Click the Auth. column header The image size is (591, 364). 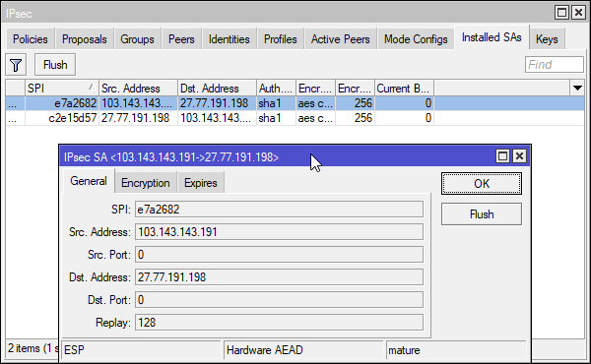coord(276,89)
